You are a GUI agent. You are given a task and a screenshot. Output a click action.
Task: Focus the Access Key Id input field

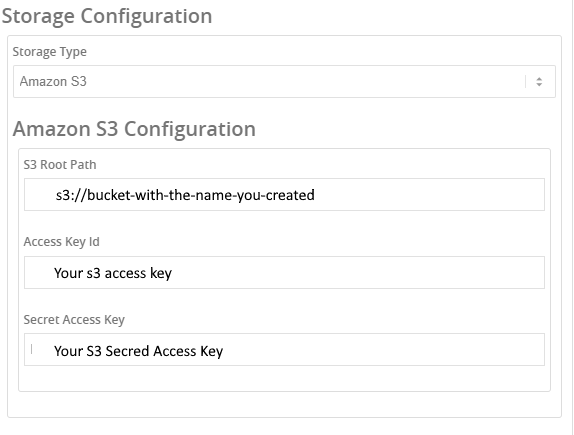[x=284, y=272]
